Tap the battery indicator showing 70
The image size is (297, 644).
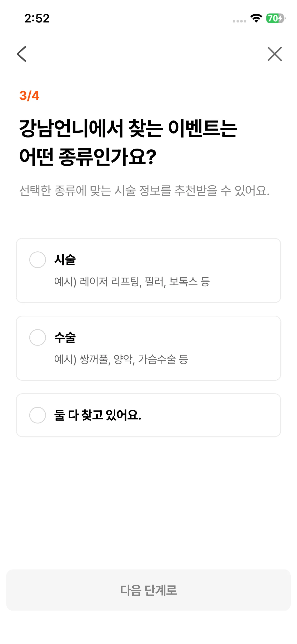click(x=275, y=18)
